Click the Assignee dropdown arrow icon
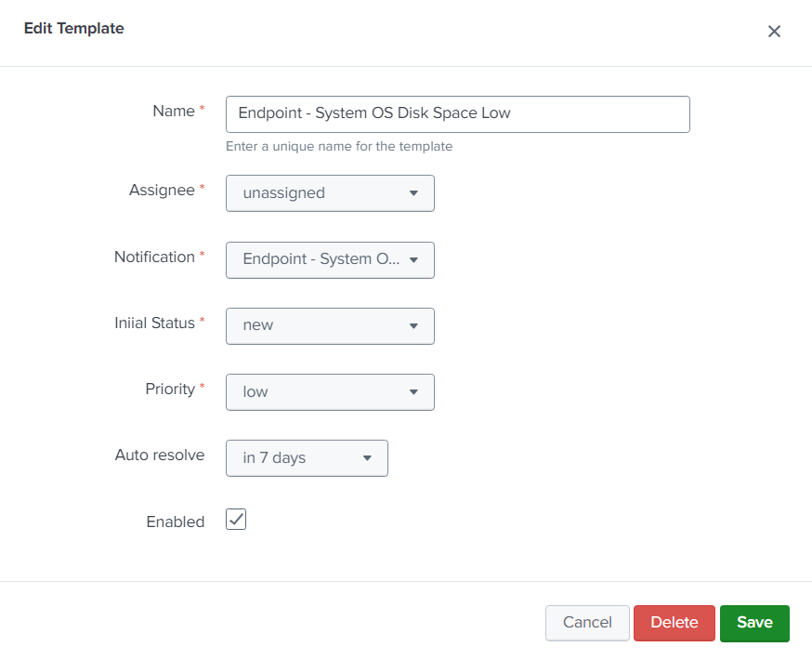Image resolution: width=812 pixels, height=660 pixels. [x=413, y=193]
